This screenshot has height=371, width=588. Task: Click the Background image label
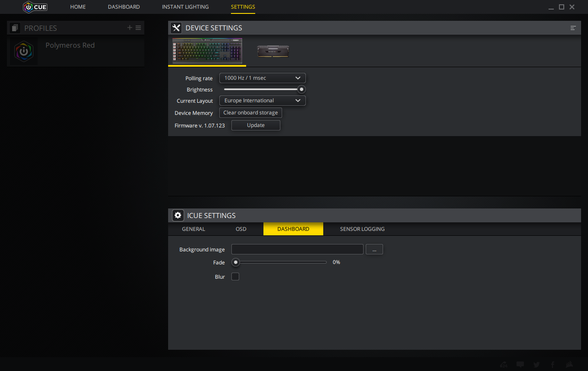point(202,250)
